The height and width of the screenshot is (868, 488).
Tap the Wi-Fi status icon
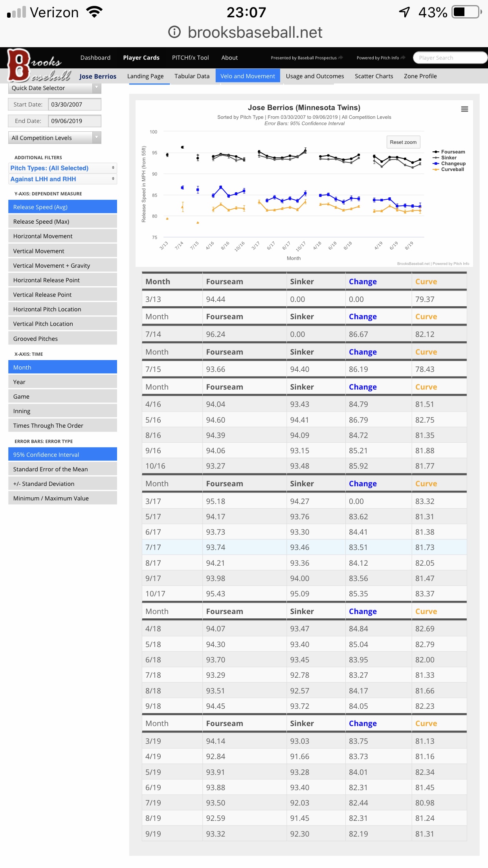(x=94, y=12)
